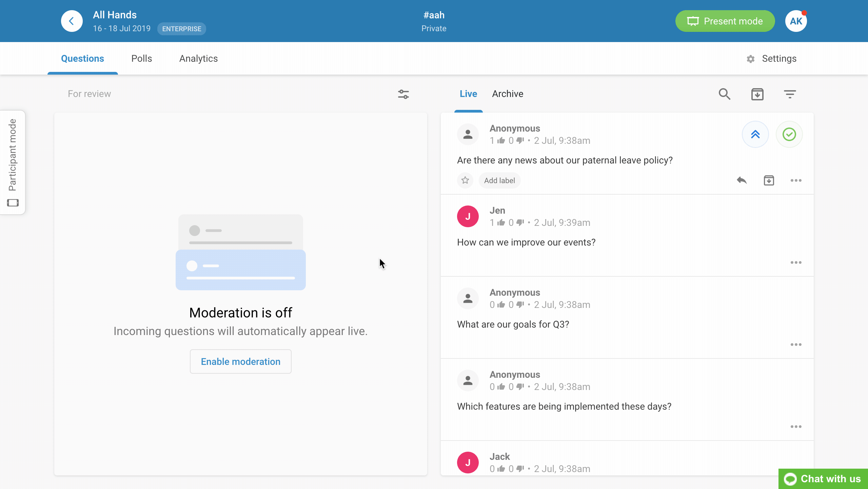Click Anonymous avatar on features question
Image resolution: width=868 pixels, height=489 pixels.
coord(468,380)
